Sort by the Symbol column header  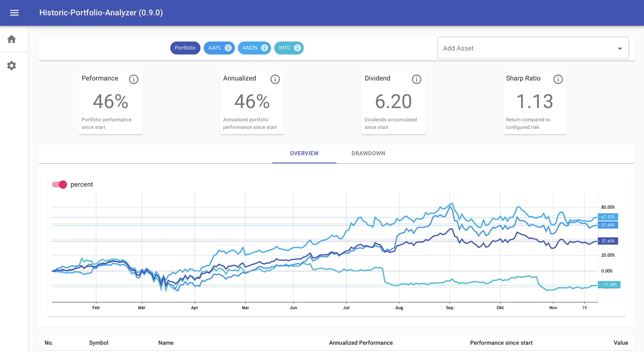(99, 343)
